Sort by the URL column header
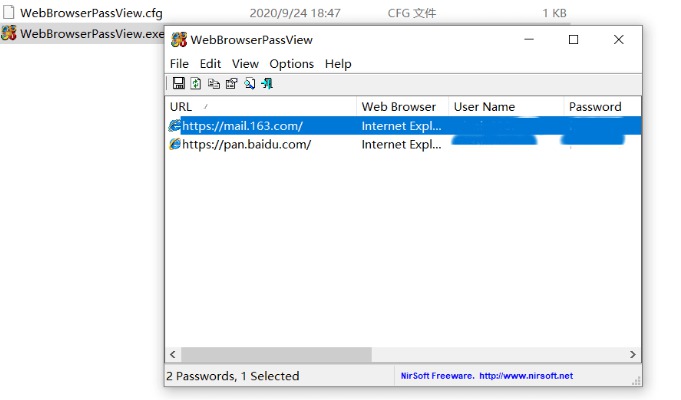 [x=261, y=107]
